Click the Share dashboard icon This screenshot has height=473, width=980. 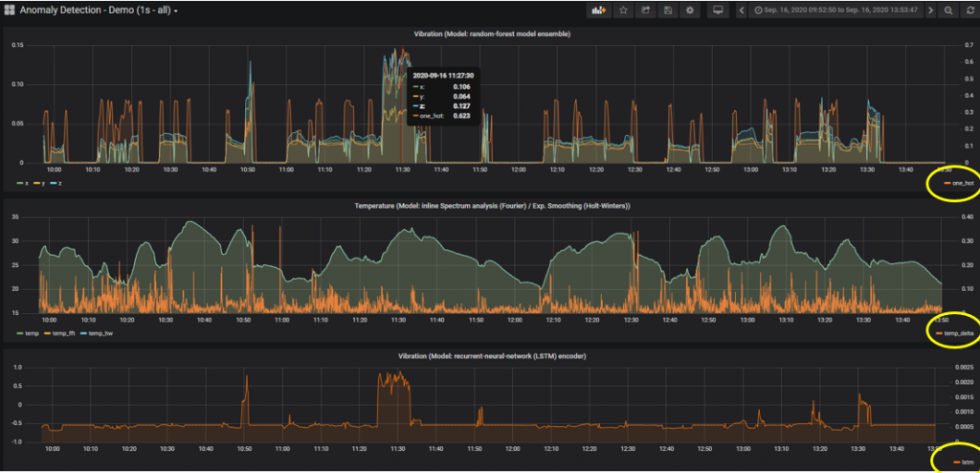(646, 10)
